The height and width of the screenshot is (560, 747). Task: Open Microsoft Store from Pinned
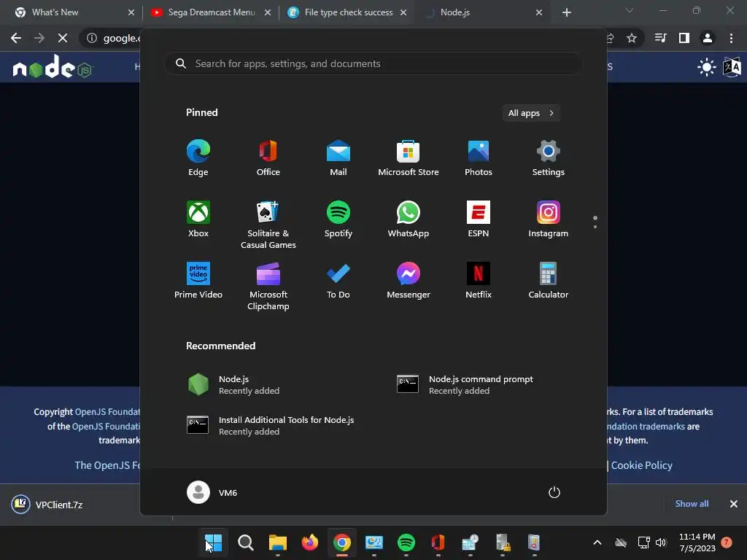click(409, 158)
